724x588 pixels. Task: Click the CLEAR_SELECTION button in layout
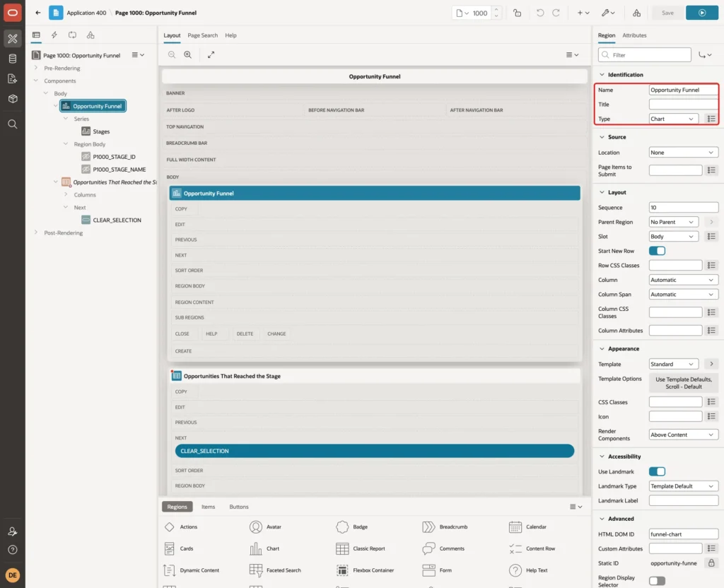375,452
